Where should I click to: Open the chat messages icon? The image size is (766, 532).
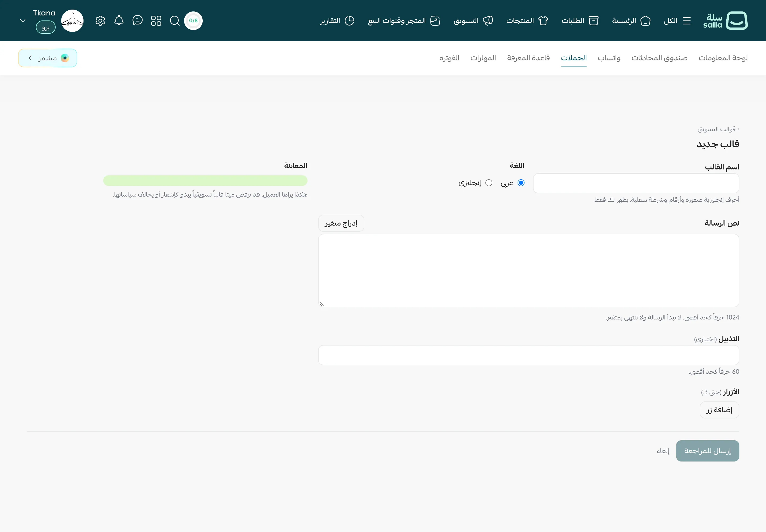[137, 20]
